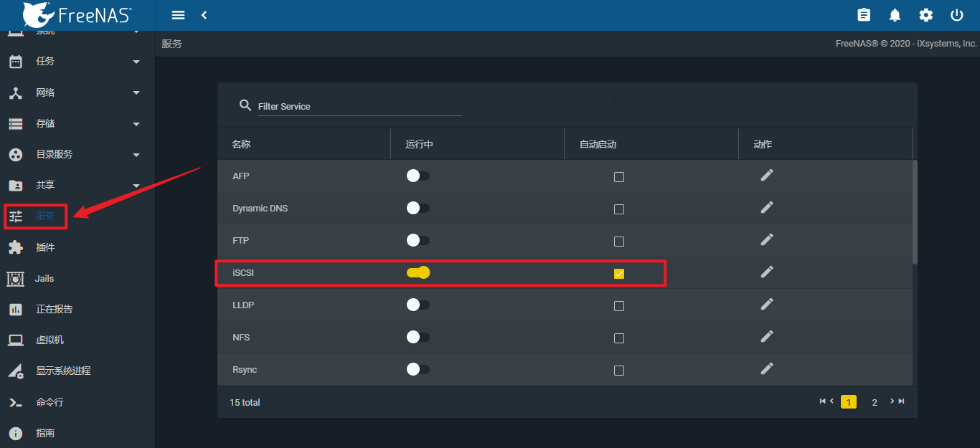Click the FreeNAS logo
Screen dimensions: 980x448
[77, 14]
